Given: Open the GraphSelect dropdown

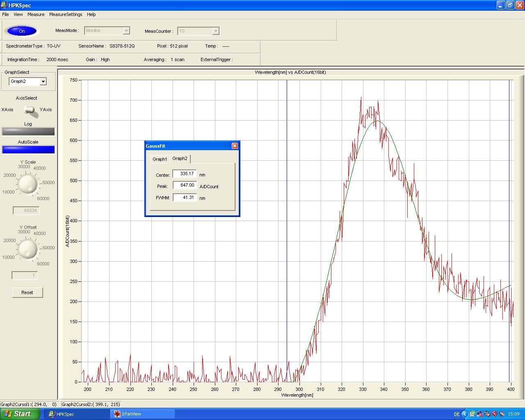Looking at the screenshot, I should pyautogui.click(x=43, y=82).
